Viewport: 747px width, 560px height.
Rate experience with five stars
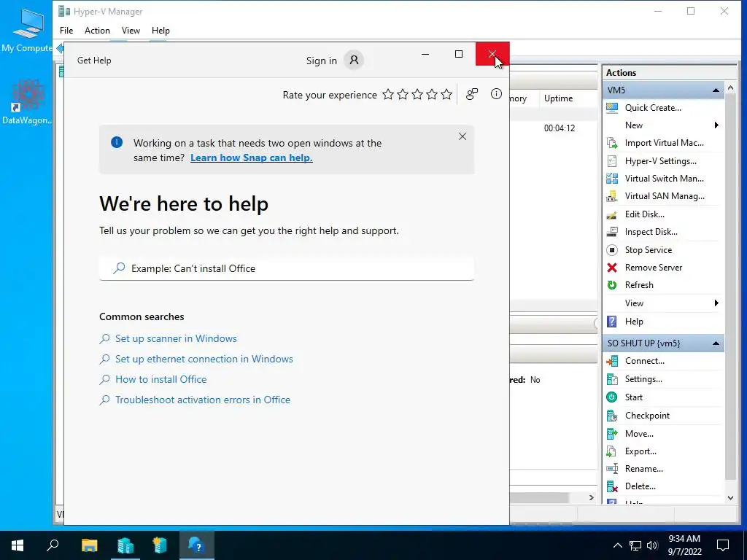446,94
